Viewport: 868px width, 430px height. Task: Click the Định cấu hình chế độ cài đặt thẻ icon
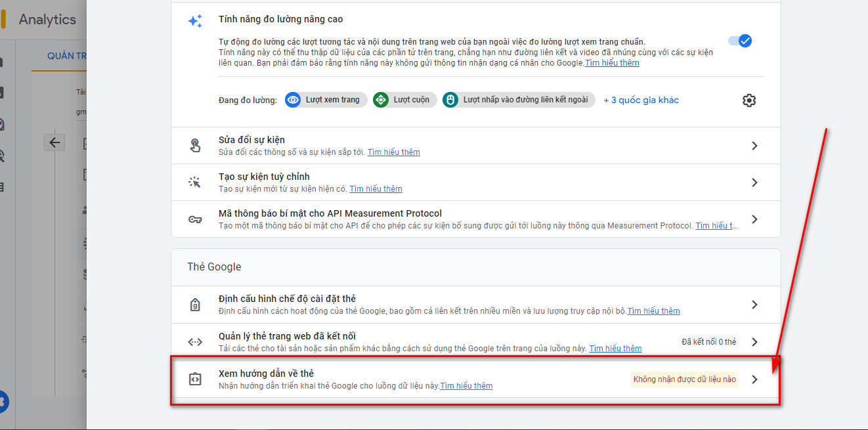[x=195, y=305]
